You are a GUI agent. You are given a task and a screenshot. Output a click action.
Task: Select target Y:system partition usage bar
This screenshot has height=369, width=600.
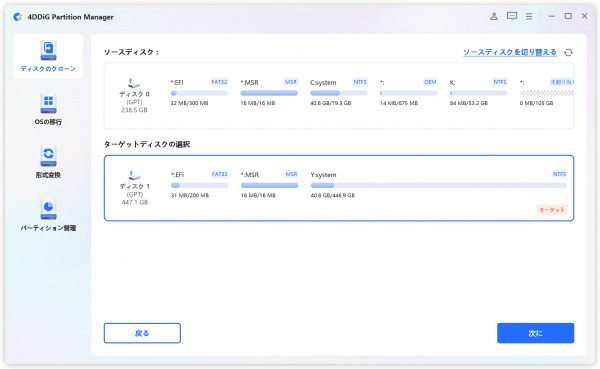[x=439, y=185]
